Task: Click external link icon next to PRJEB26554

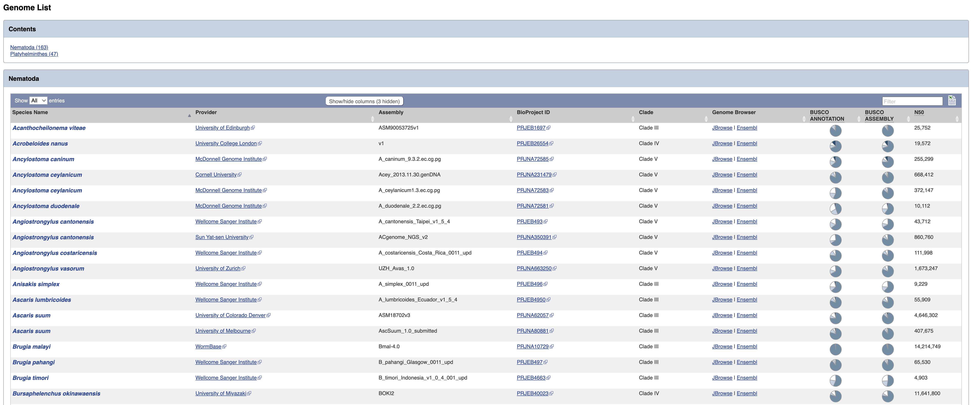Action: (551, 143)
